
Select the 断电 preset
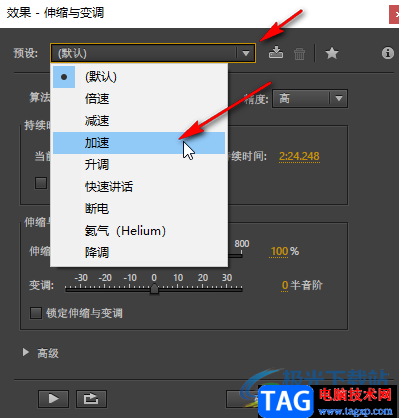(x=139, y=209)
